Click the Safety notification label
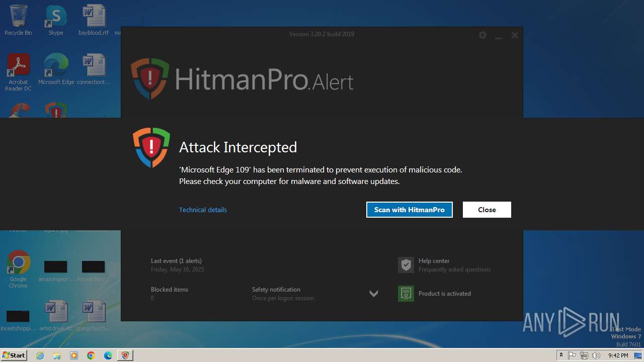This screenshot has height=362, width=644. (x=276, y=290)
